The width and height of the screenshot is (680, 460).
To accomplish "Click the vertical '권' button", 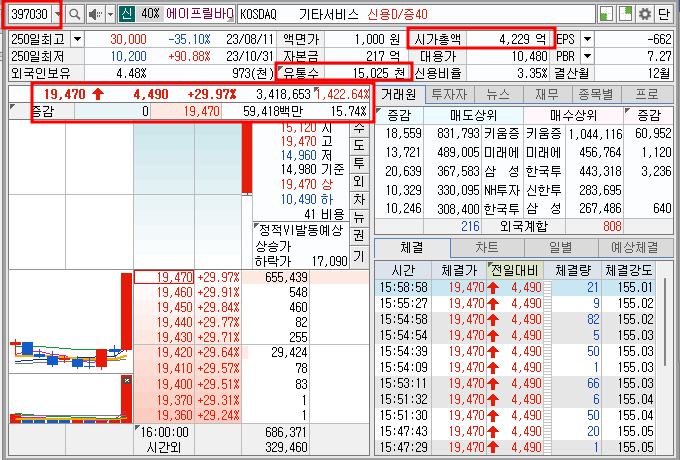I will tap(359, 236).
